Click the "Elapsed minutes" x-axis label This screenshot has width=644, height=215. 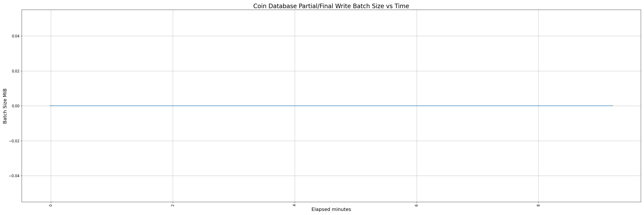[x=331, y=209]
